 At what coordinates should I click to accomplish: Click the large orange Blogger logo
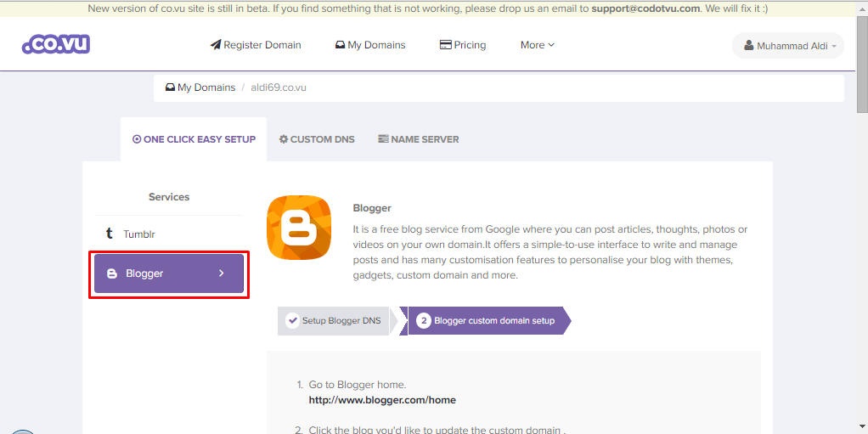pos(299,228)
